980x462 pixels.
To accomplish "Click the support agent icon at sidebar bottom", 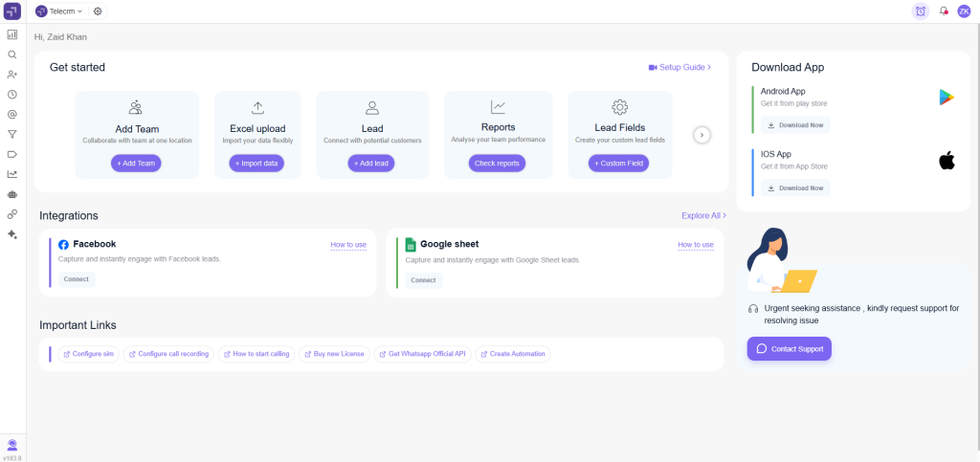I will 12,445.
